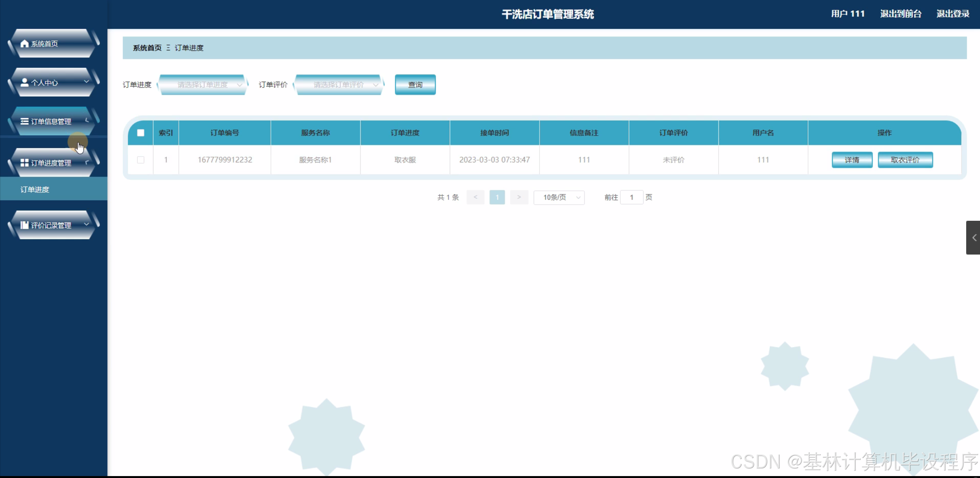Open the 订单评价 filter dropdown
The height and width of the screenshot is (478, 980).
pos(339,85)
